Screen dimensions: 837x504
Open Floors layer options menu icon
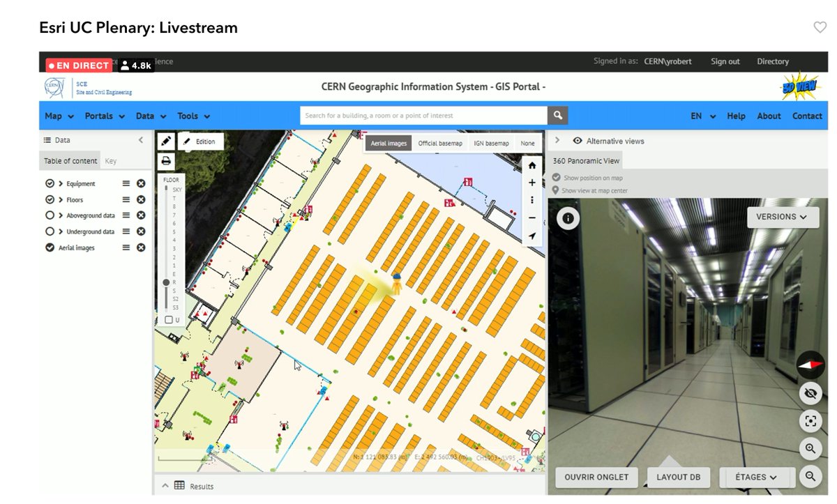126,199
